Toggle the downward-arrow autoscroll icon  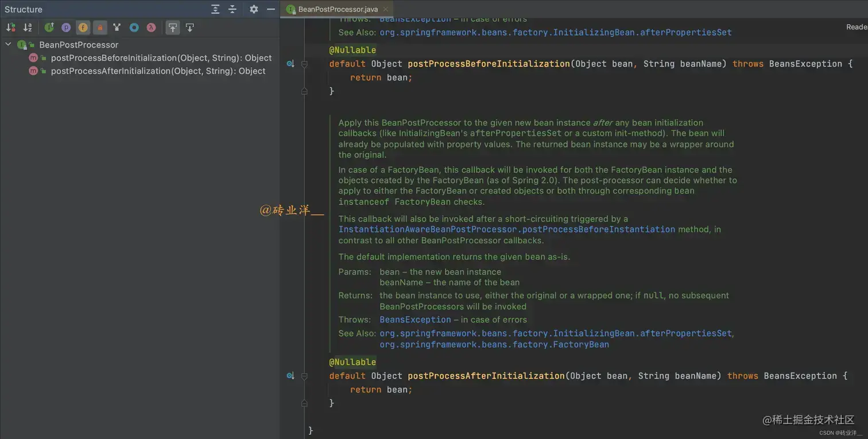click(189, 27)
